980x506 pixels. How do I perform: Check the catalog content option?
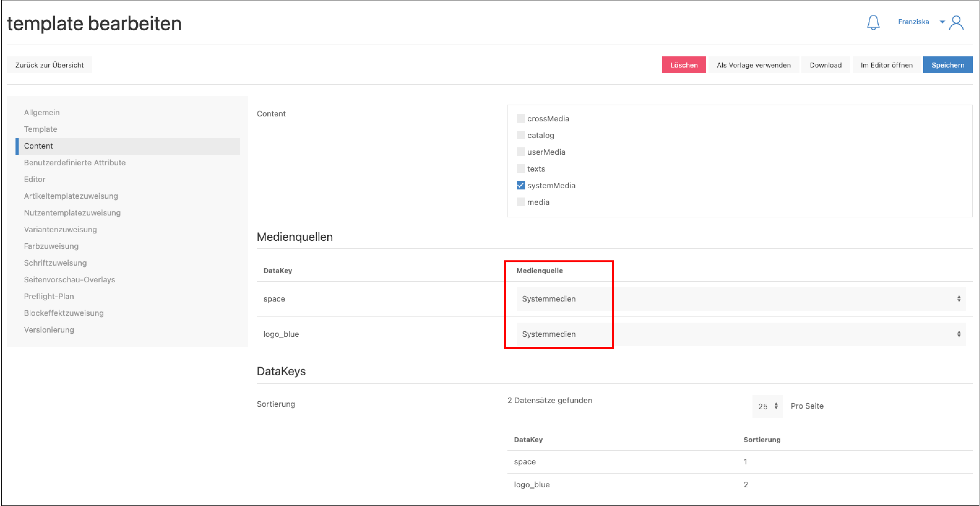coord(520,135)
